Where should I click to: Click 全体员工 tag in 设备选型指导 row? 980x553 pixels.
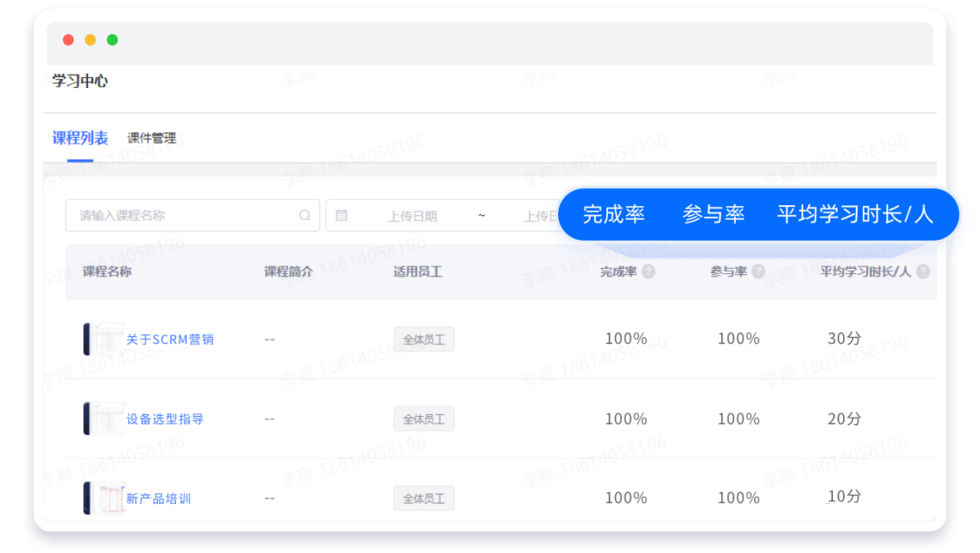pyautogui.click(x=424, y=419)
